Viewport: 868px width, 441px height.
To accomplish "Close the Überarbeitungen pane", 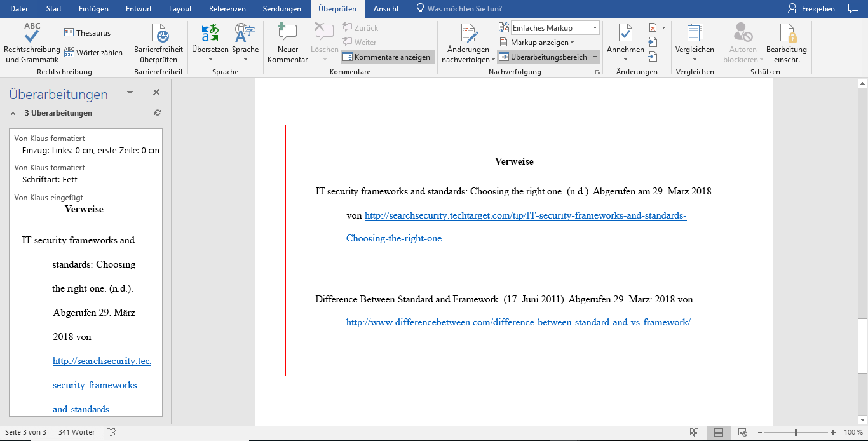I will tap(156, 93).
